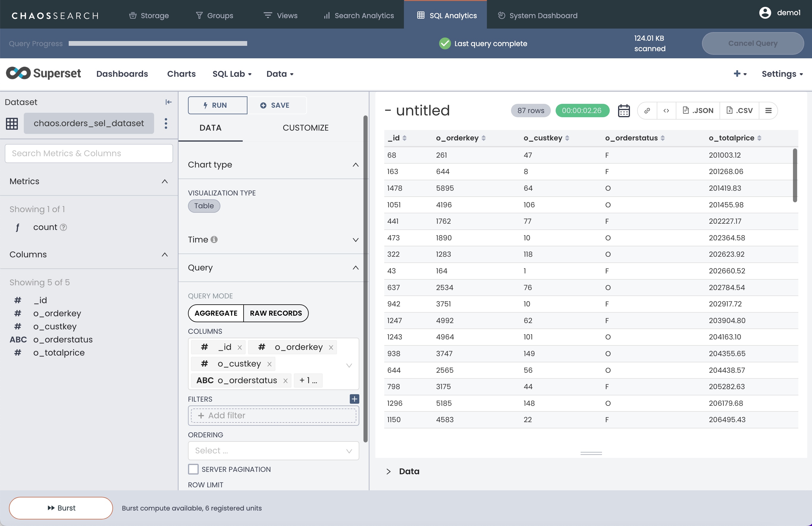Viewport: 812px width, 526px height.
Task: Export results as .CSV
Action: pos(739,111)
